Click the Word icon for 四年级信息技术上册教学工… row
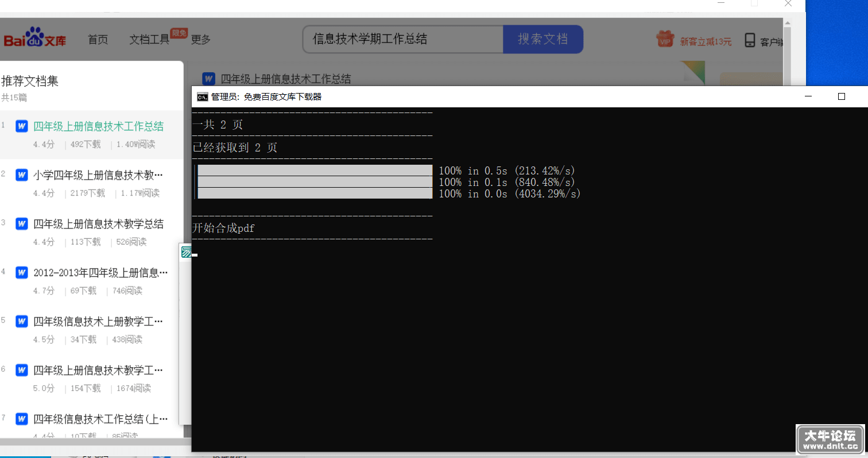The height and width of the screenshot is (458, 868). pyautogui.click(x=22, y=321)
